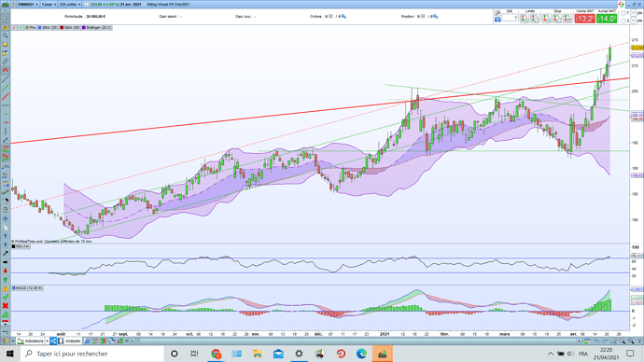Click the black right arrow tool
Viewport: 644px width, 362px height.
6,262
